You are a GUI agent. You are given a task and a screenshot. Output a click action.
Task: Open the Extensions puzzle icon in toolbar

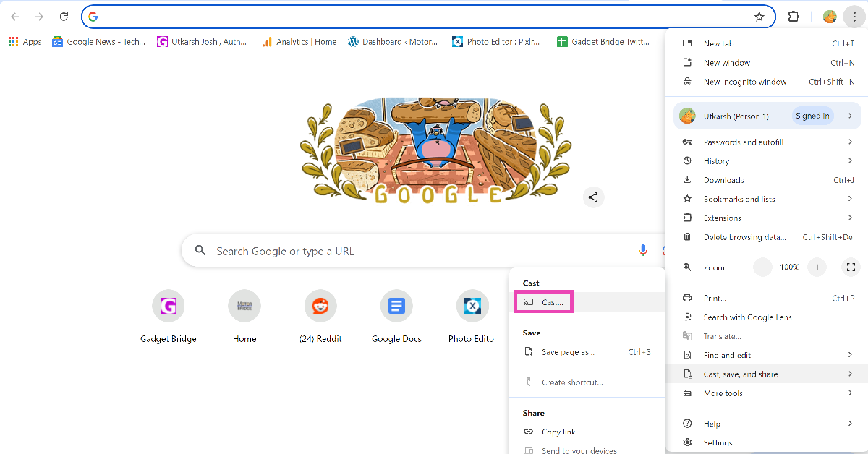[793, 17]
